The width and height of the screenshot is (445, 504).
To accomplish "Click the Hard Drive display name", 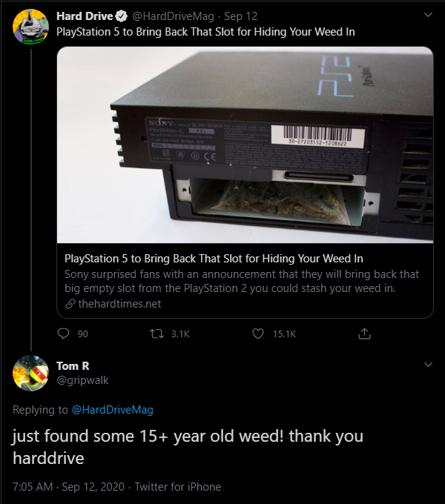I will 85,16.
